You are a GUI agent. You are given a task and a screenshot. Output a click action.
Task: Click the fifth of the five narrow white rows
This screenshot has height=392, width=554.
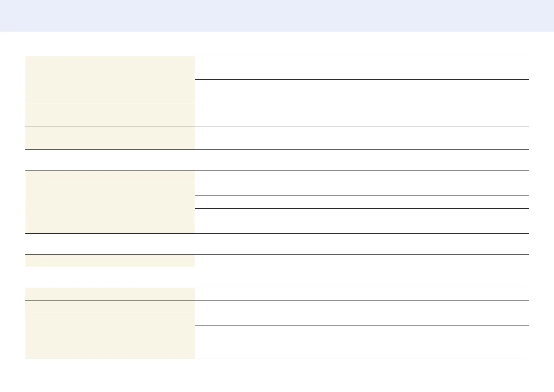[361, 227]
